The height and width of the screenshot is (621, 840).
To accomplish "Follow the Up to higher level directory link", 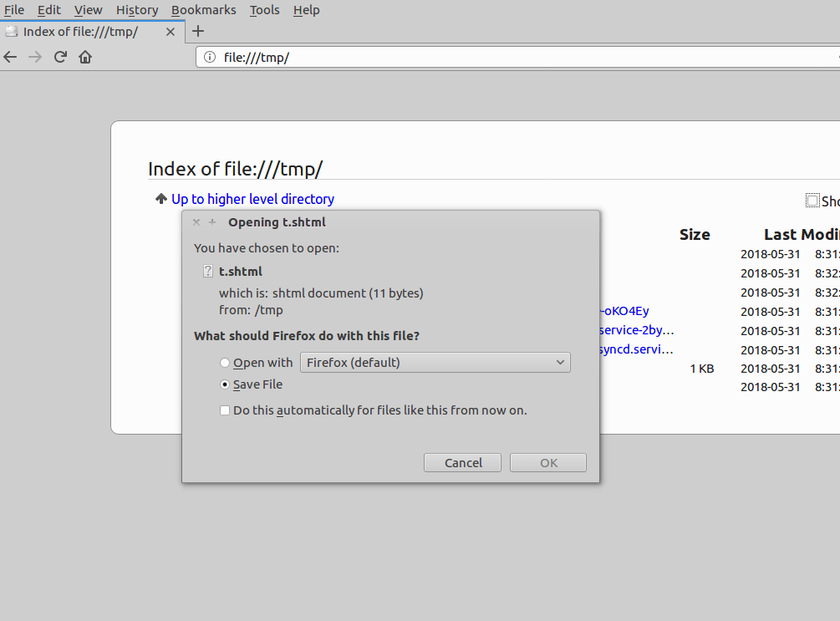I will pyautogui.click(x=252, y=199).
